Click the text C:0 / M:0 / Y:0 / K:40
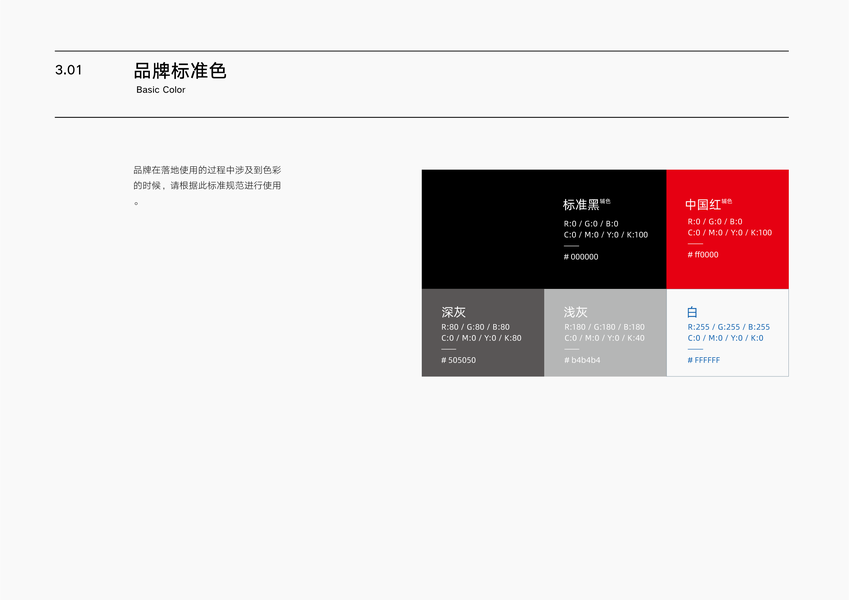 604,338
